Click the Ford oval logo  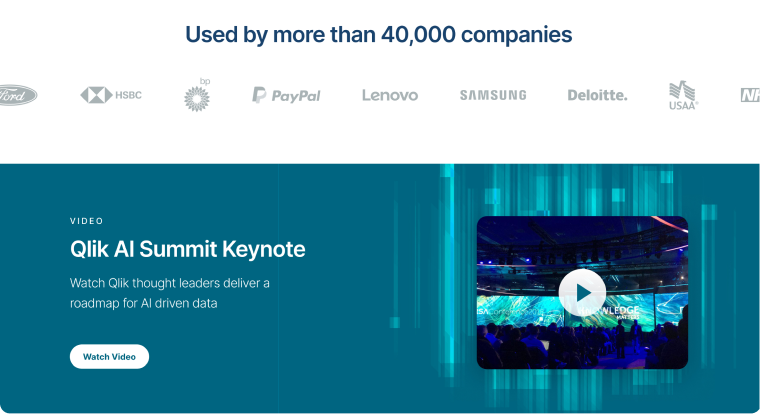16,95
